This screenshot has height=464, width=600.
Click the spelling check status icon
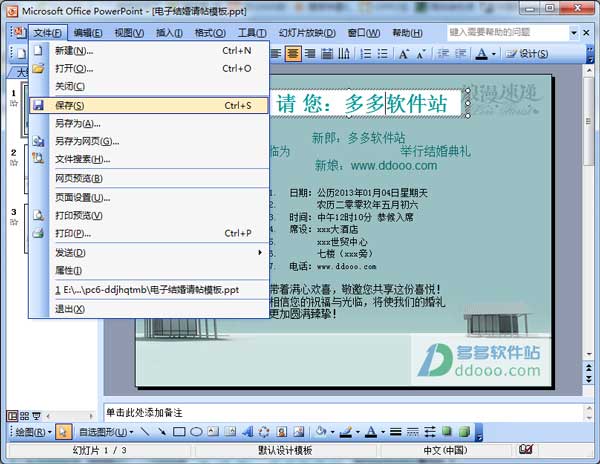click(x=525, y=449)
